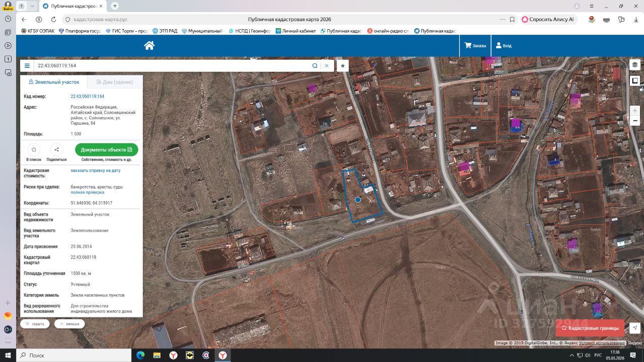The height and width of the screenshot is (362, 644).
Task: Open a new browser tab
Action: click(115, 6)
